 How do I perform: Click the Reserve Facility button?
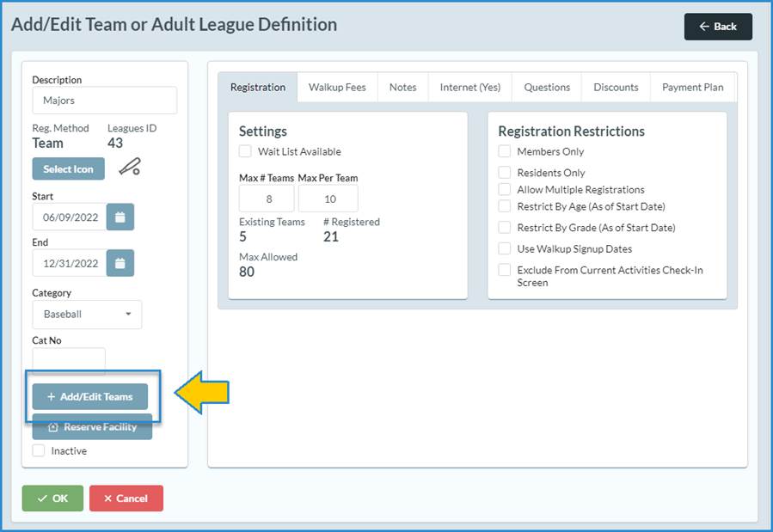click(92, 427)
